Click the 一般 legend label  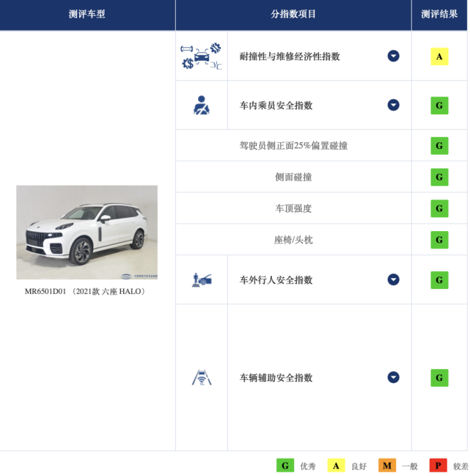pos(410,466)
